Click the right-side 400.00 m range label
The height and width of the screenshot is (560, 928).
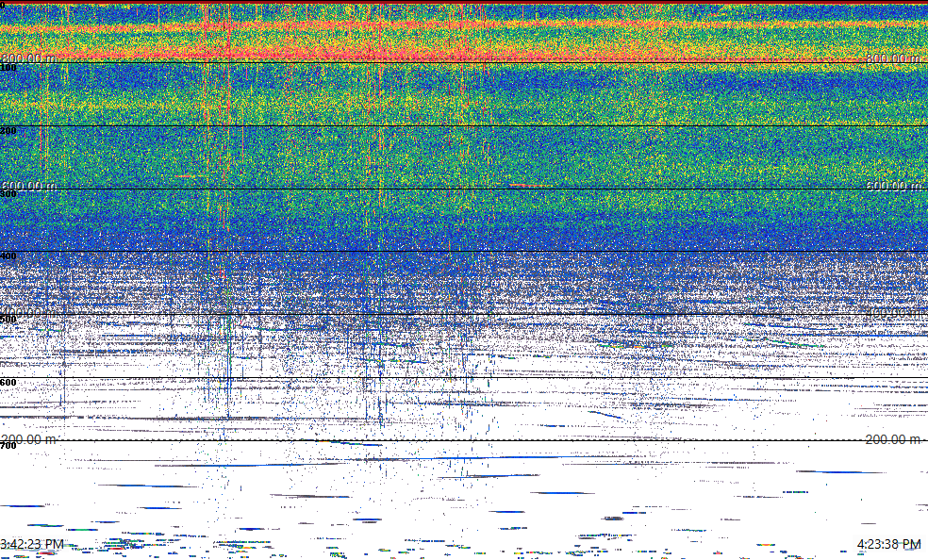click(894, 313)
